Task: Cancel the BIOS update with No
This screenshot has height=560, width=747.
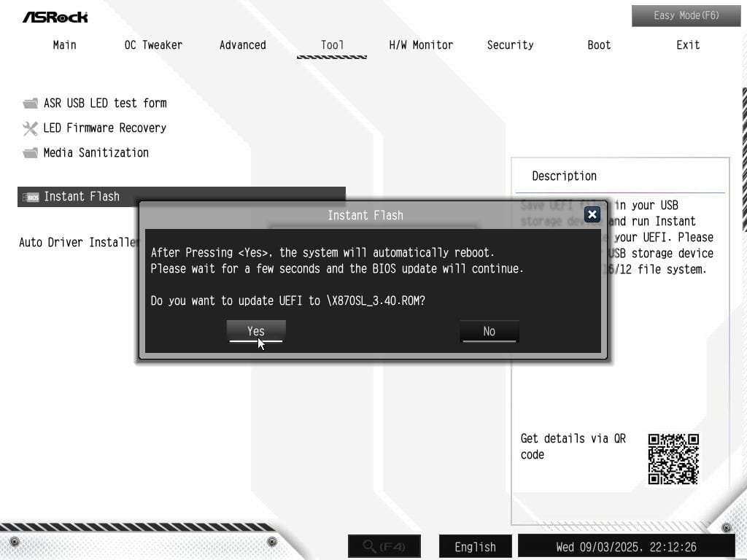Action: tap(489, 331)
